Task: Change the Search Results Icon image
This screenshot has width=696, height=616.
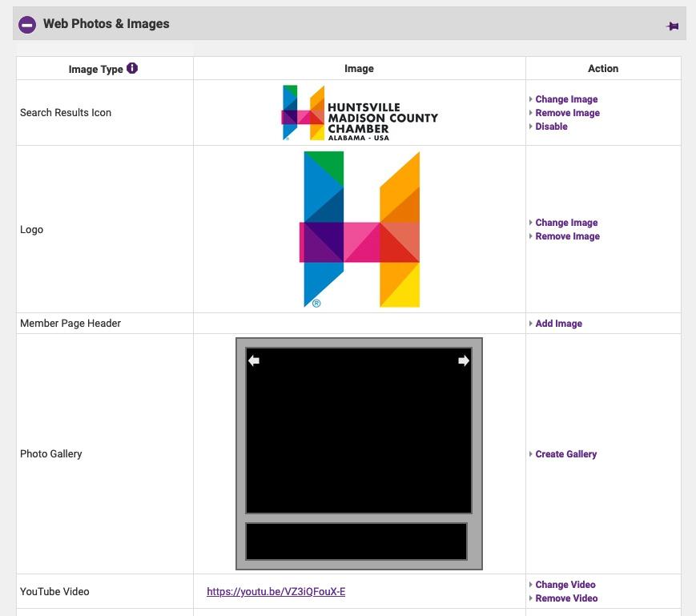Action: coord(566,99)
